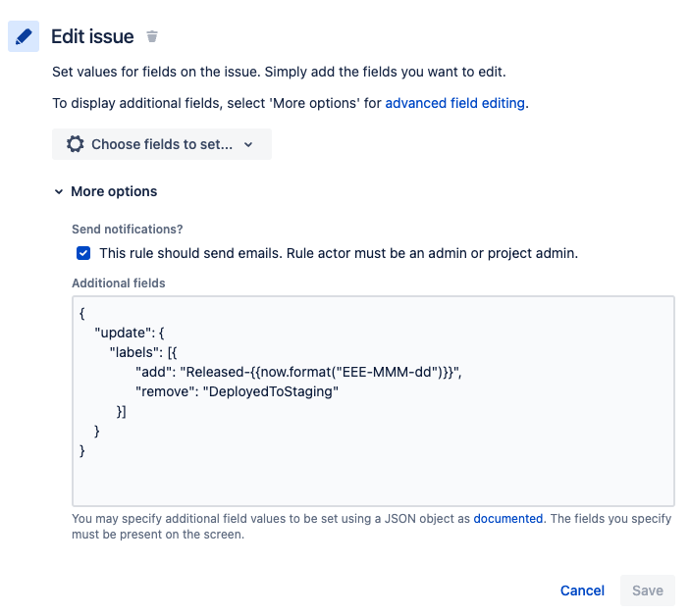Screen dimensions: 690x616
Task: Click the Save button
Action: pos(648,590)
